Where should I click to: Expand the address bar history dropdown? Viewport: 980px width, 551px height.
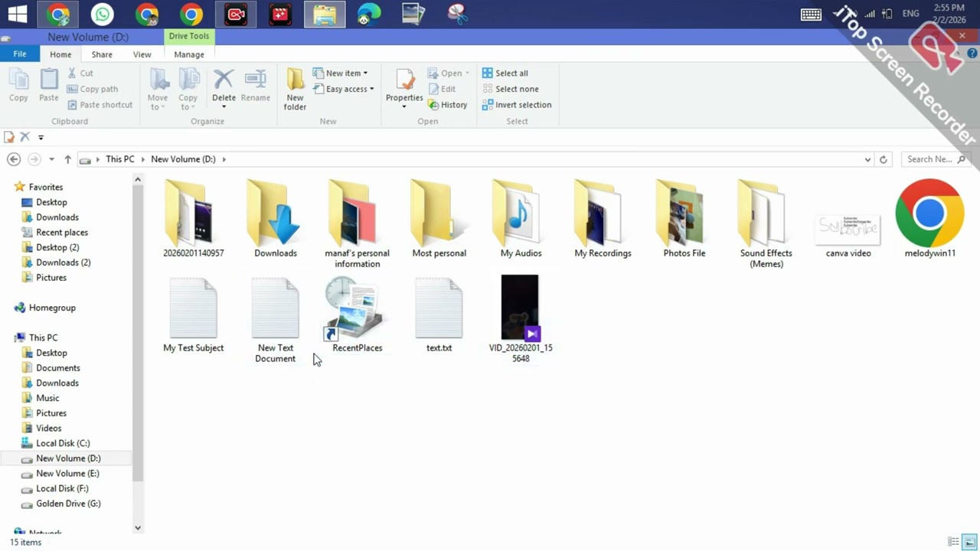(x=867, y=159)
